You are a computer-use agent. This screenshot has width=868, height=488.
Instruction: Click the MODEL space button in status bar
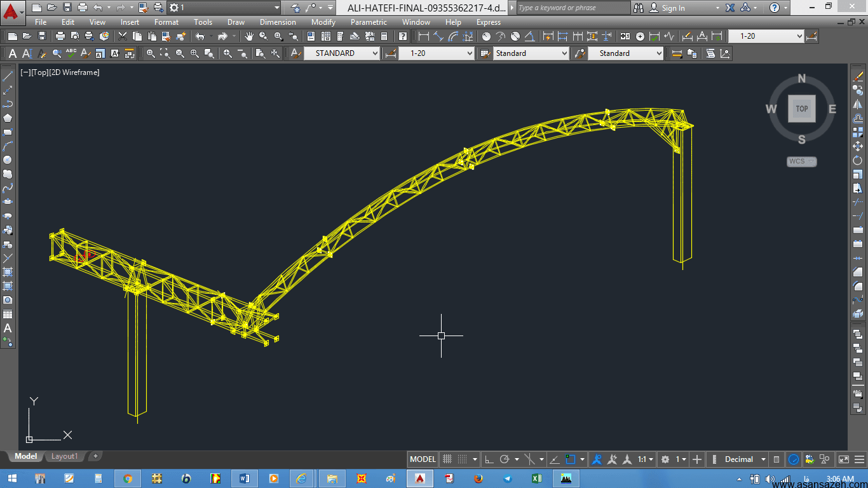click(x=423, y=459)
